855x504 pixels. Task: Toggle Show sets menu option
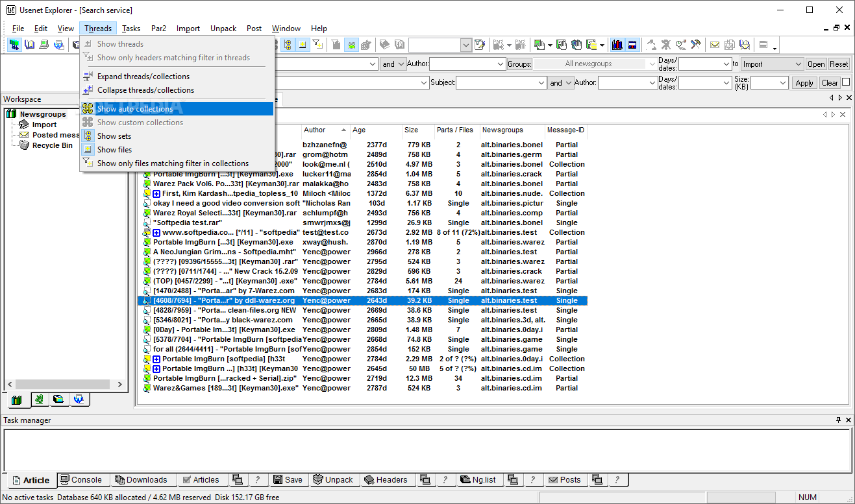click(177, 136)
